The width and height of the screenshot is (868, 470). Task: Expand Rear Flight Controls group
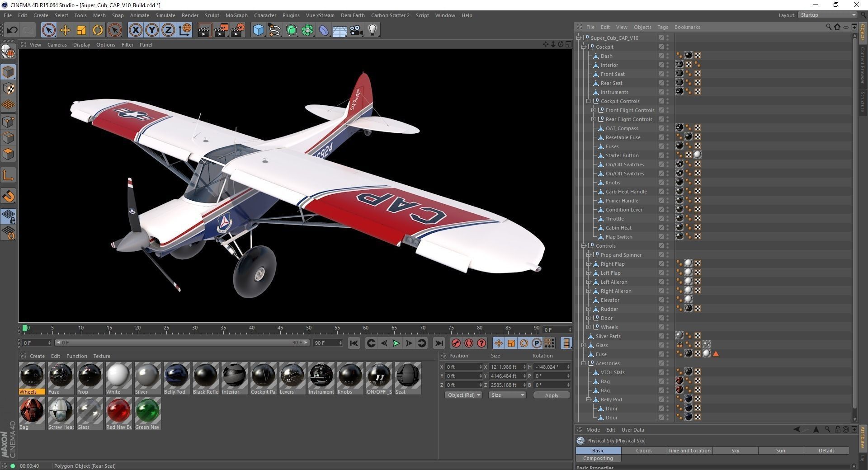pos(594,119)
